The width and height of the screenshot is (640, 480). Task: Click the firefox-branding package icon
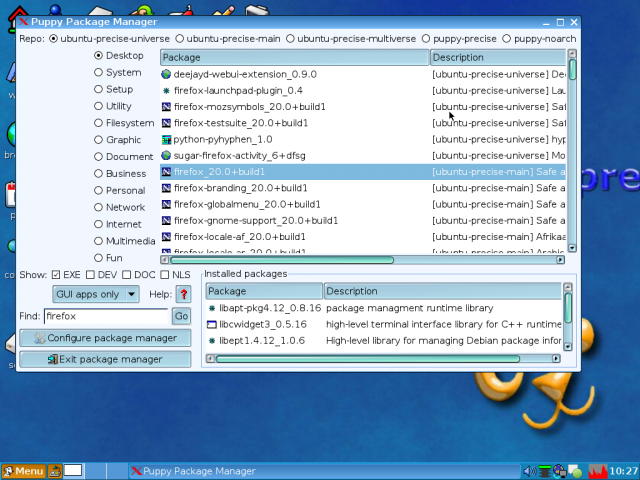[166, 188]
